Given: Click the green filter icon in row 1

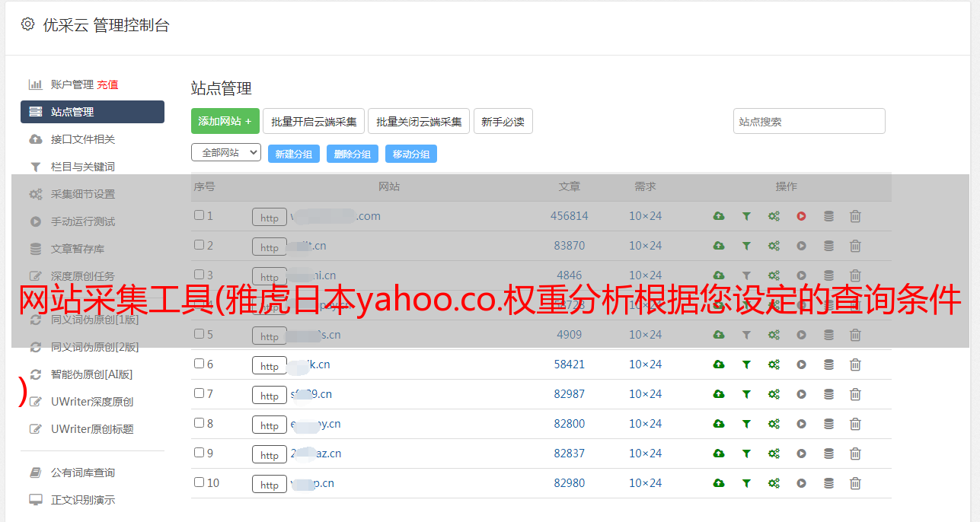Looking at the screenshot, I should [x=746, y=216].
